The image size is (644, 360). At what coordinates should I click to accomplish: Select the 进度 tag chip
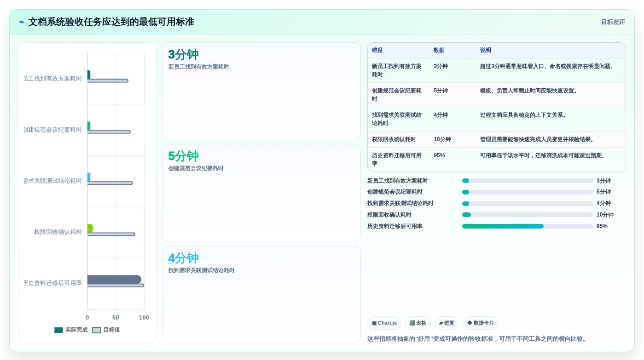point(447,323)
